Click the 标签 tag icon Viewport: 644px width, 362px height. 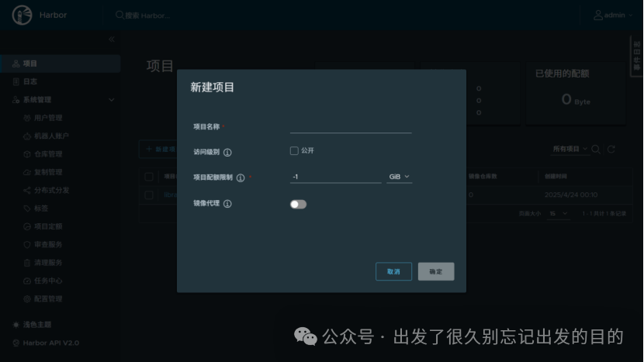(x=27, y=208)
